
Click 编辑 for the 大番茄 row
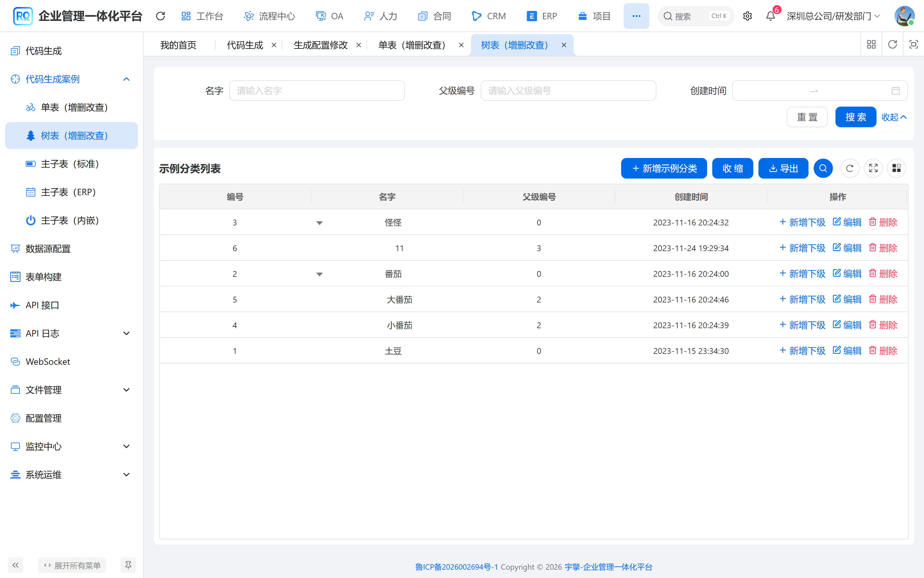[x=847, y=299]
